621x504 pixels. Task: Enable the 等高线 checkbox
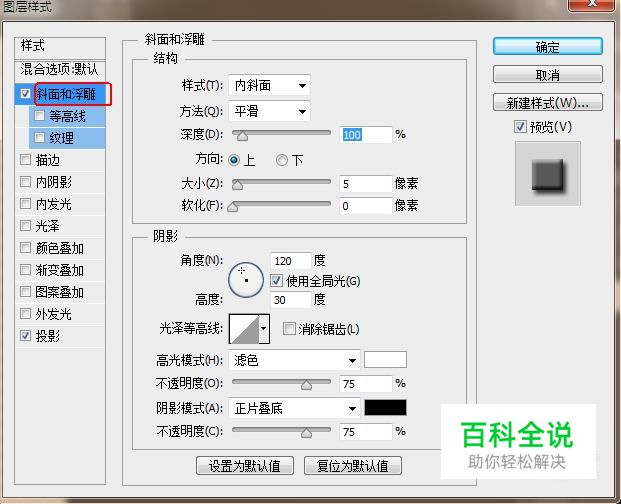click(x=39, y=116)
